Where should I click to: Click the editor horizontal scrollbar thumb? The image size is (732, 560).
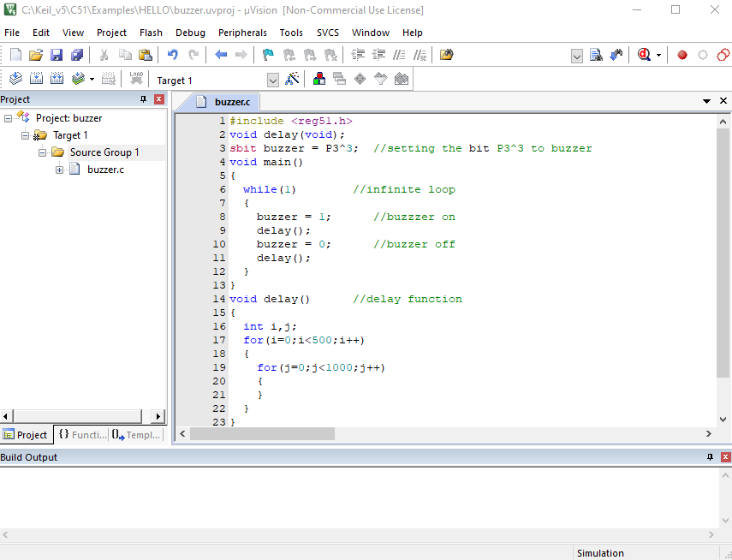tap(262, 434)
